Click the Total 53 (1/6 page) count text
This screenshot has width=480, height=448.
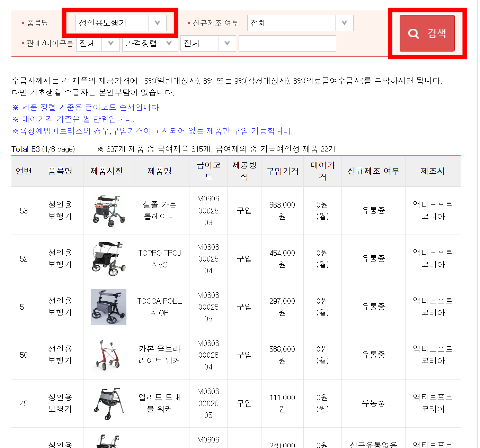tap(43, 149)
